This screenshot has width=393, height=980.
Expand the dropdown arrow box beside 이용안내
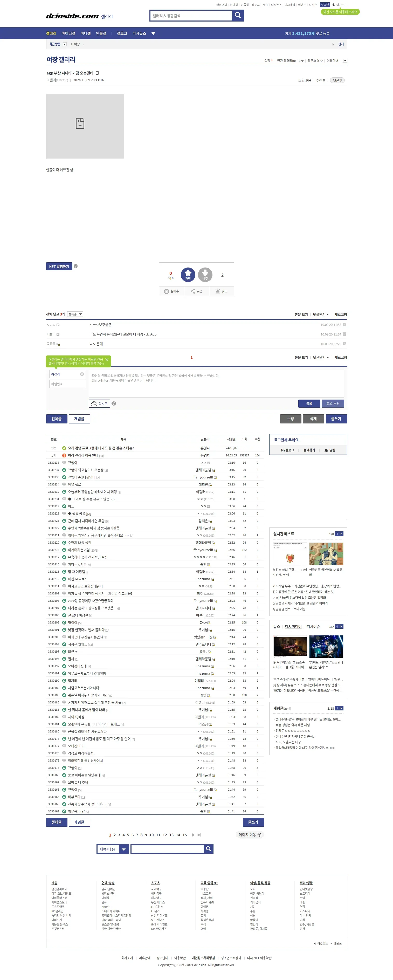tap(345, 61)
